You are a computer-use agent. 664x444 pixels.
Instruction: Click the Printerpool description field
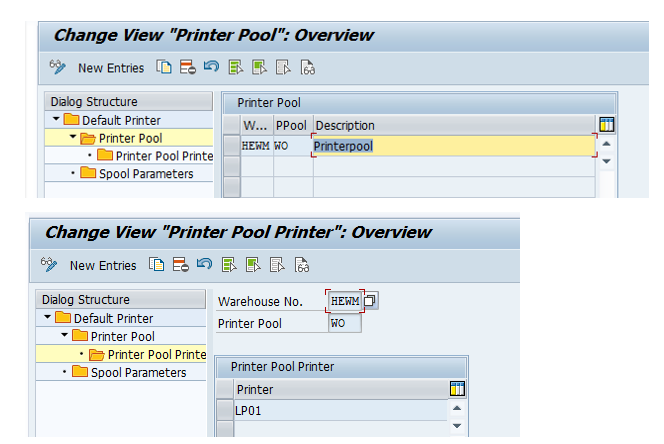pyautogui.click(x=454, y=146)
